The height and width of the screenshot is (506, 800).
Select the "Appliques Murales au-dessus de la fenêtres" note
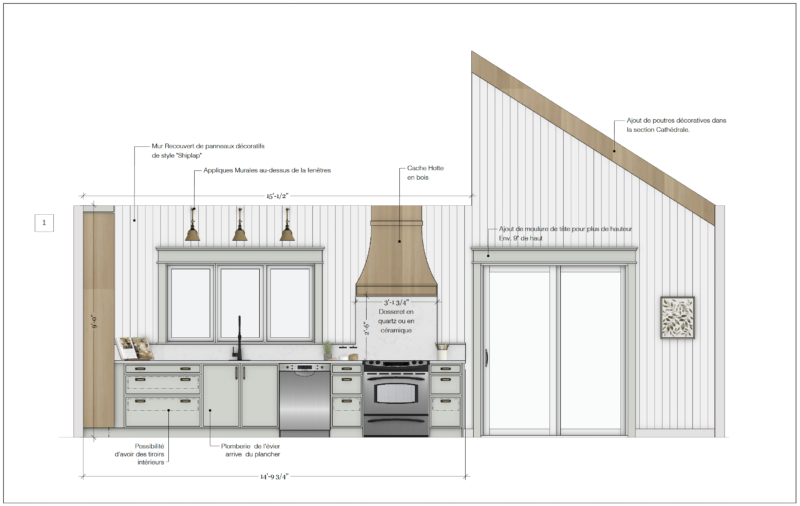[267, 170]
